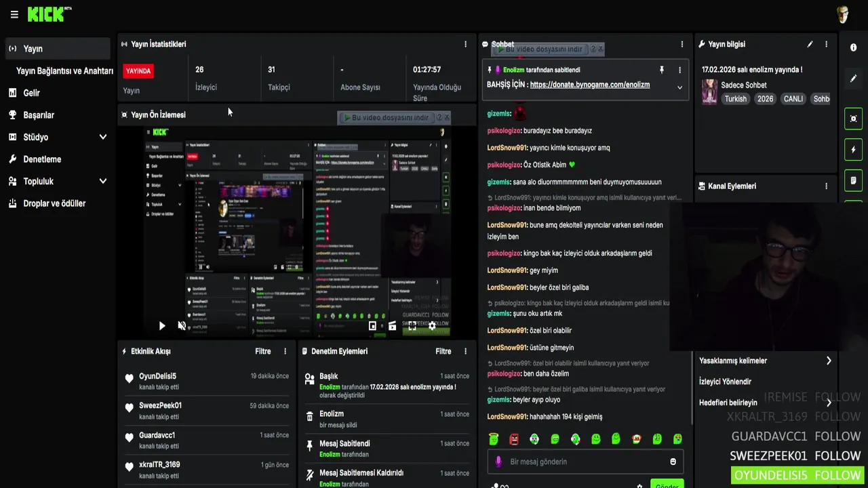Unmute the stream preview audio
This screenshot has height=488, width=868.
click(x=182, y=326)
